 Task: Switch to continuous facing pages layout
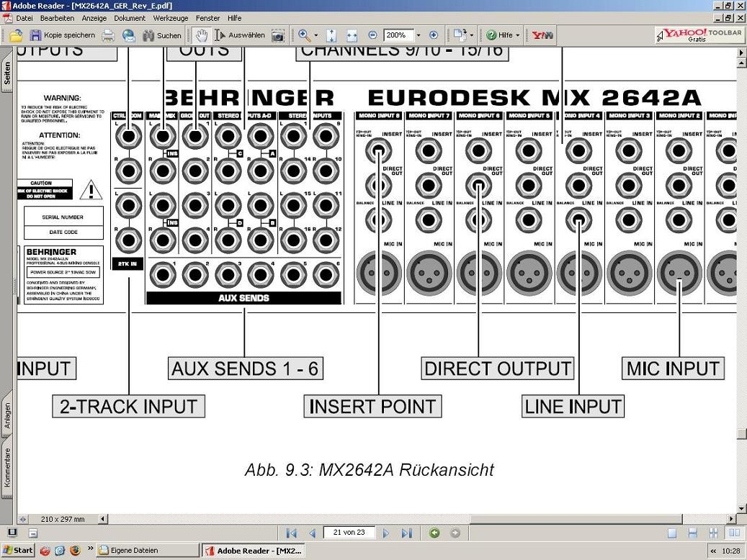tap(713, 533)
